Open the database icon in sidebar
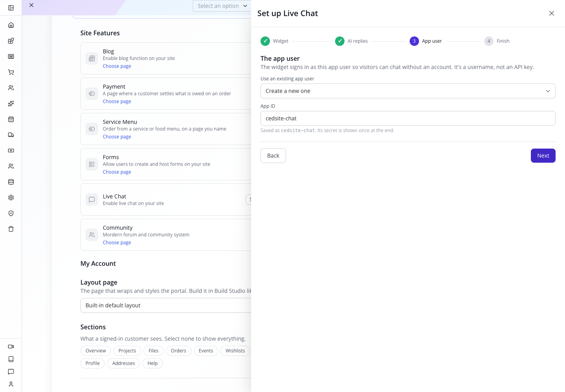 tap(11, 182)
